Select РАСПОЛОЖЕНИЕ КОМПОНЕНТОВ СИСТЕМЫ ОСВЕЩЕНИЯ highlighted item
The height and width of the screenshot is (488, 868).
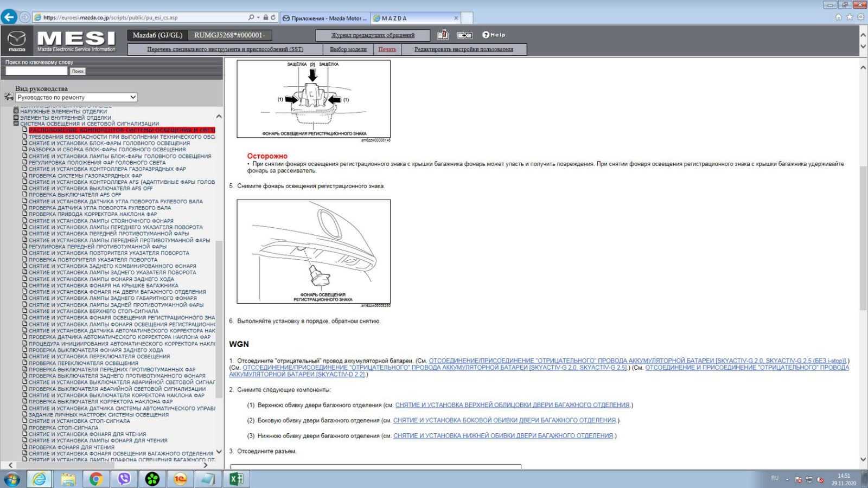[x=122, y=130]
